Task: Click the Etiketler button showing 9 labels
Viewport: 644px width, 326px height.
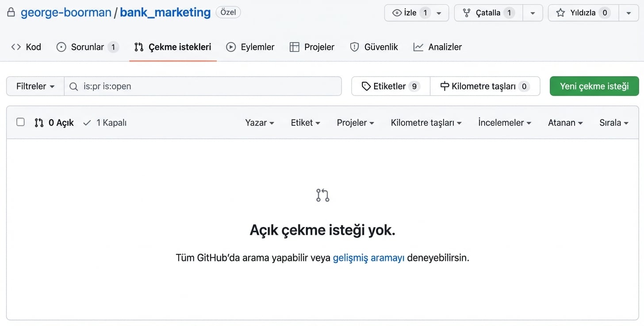Action: coord(390,86)
